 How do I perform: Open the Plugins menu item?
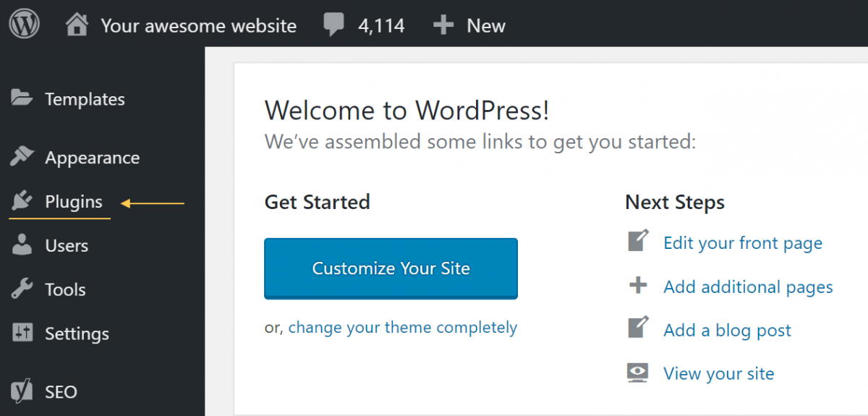coord(74,202)
